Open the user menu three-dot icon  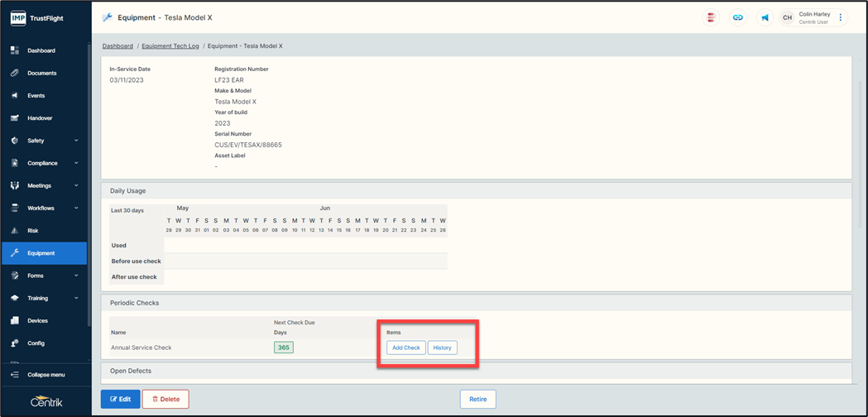841,17
